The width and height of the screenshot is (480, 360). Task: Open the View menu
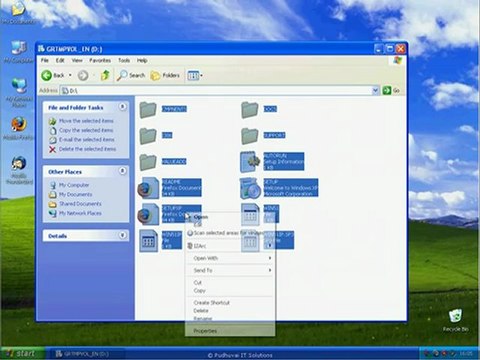click(77, 60)
